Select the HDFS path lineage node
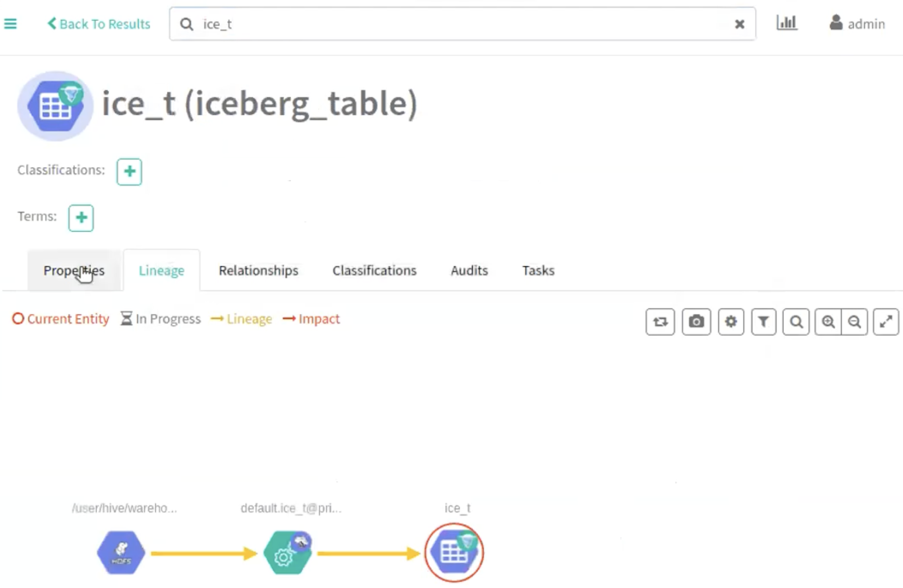Viewport: 903px width, 588px height. click(121, 553)
